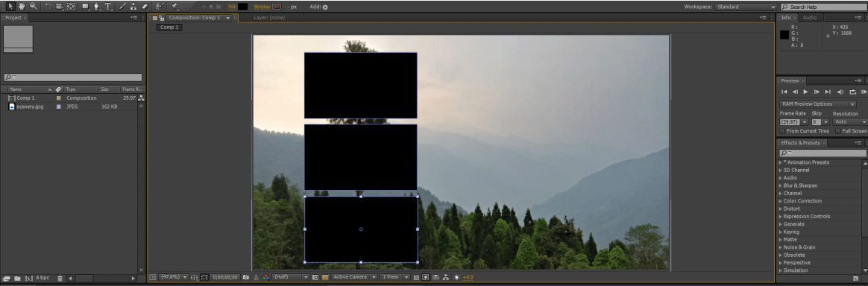
Task: Select the Selection arrow tool
Action: 10,7
